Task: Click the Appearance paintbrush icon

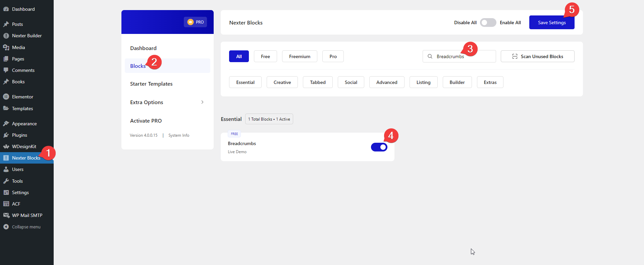Action: pos(6,124)
